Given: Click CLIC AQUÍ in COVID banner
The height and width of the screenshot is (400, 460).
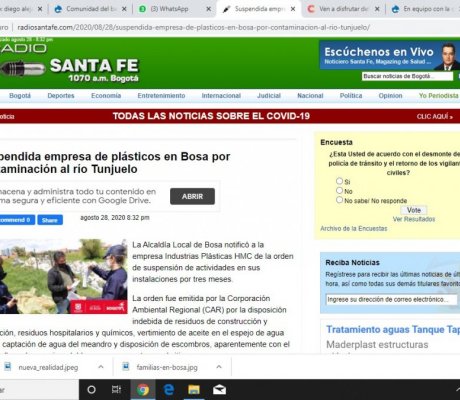Looking at the screenshot, I should point(435,116).
